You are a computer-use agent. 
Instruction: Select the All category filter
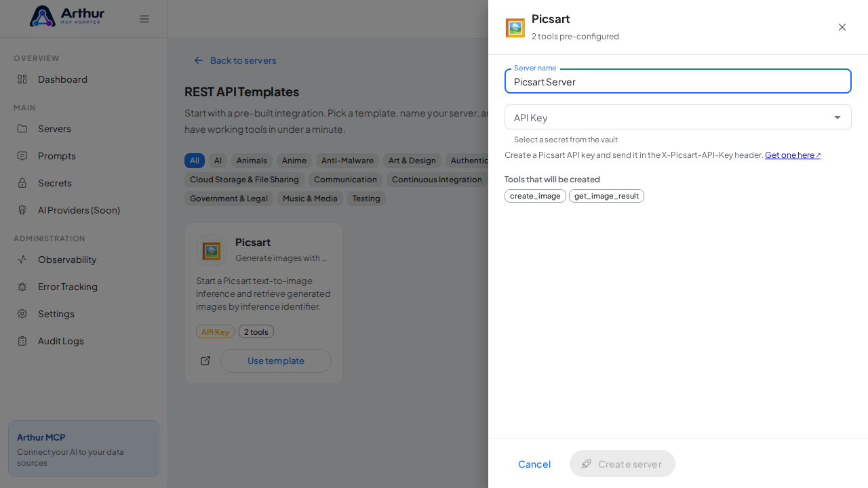[195, 161]
